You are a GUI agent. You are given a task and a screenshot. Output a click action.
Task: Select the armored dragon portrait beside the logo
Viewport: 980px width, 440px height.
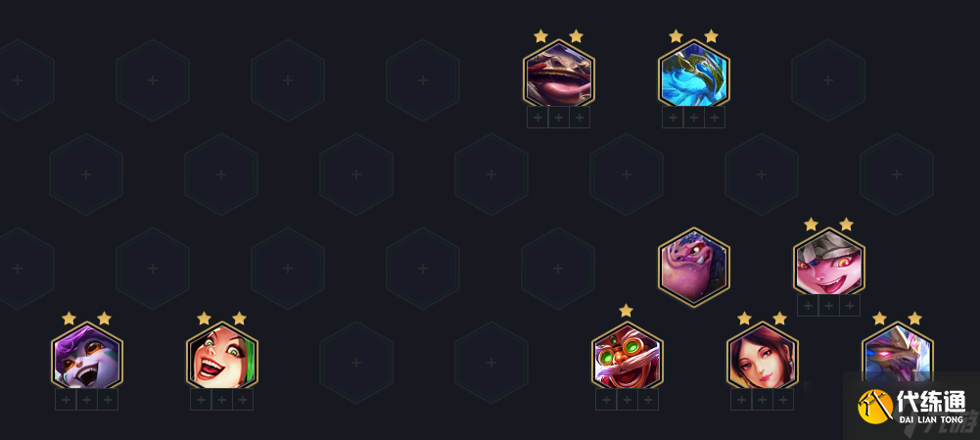point(898,352)
